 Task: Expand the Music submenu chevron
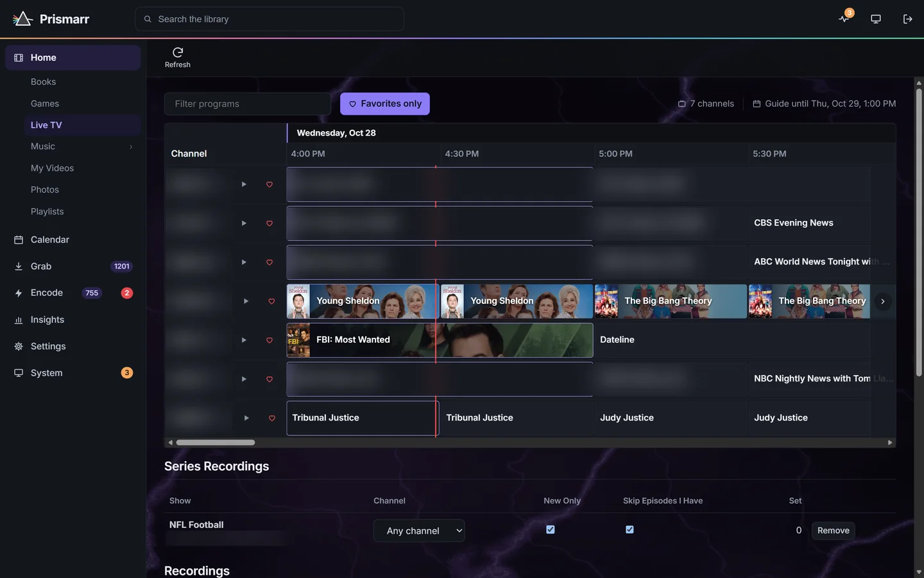click(131, 146)
